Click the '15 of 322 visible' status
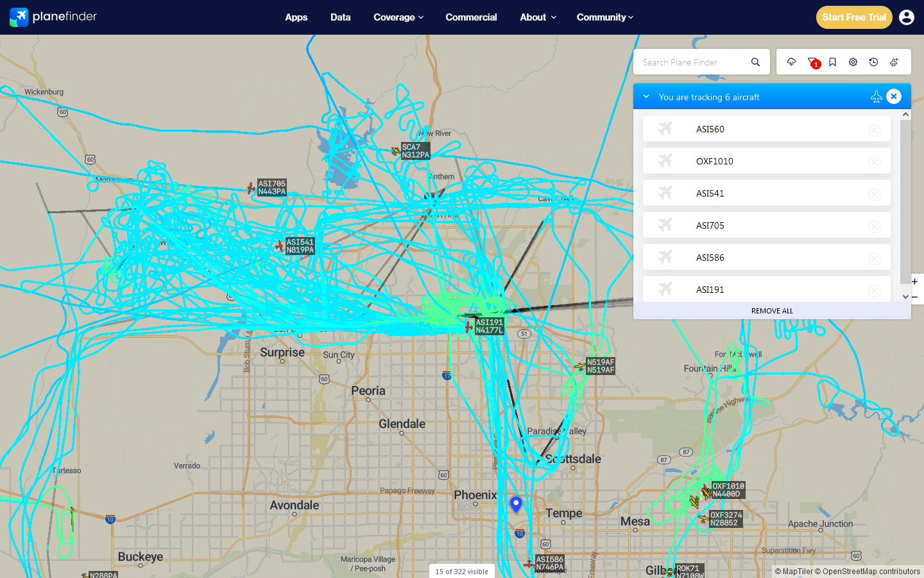 pos(462,571)
